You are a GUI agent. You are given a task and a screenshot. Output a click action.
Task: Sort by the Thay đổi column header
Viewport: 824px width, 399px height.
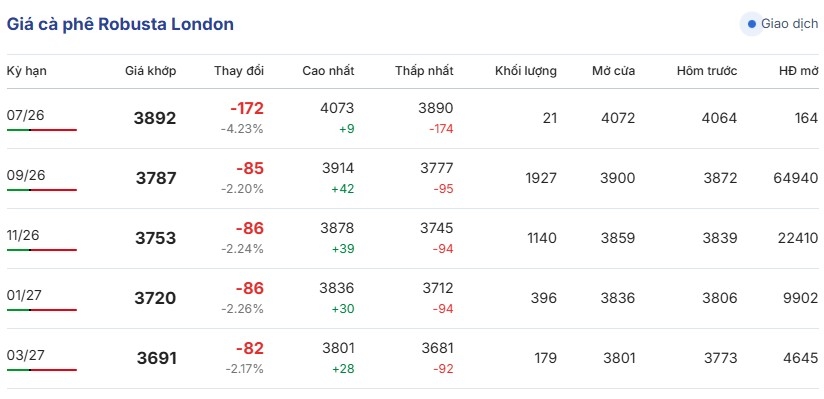(239, 71)
